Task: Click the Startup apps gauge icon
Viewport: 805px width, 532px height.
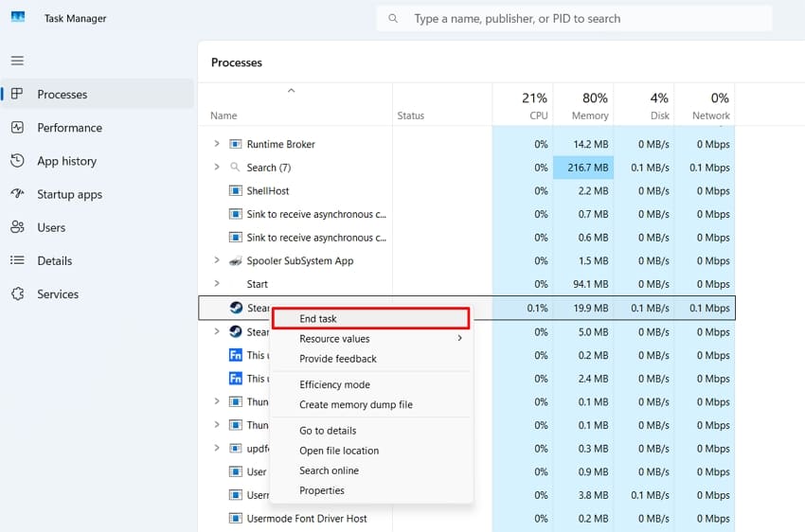Action: tap(17, 194)
